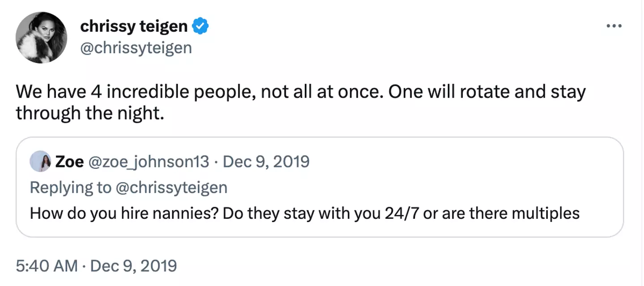This screenshot has height=286, width=644.
Task: Open chrissy teigen's profile picture
Action: pyautogui.click(x=42, y=38)
